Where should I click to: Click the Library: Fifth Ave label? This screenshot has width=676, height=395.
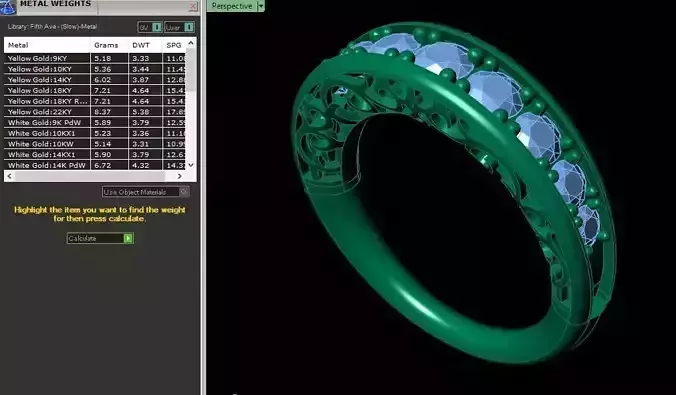point(52,27)
